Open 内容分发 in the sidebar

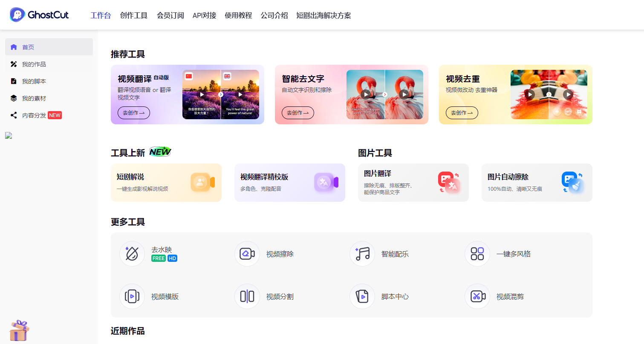[49, 115]
